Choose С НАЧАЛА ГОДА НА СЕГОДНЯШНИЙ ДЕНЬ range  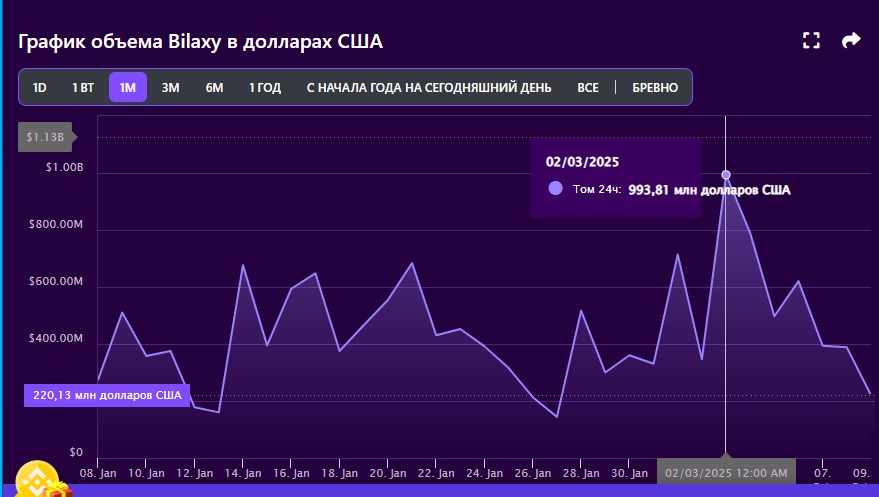(429, 87)
